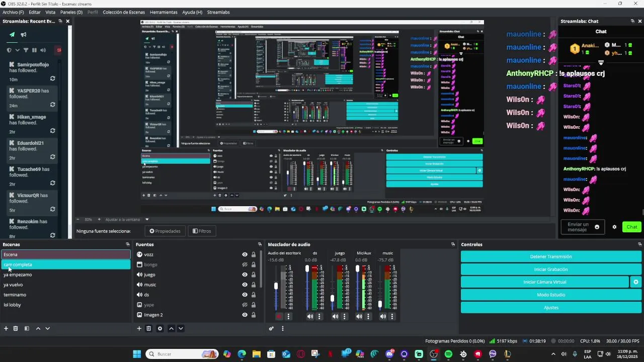Open Ajustes from Controles

tap(551, 307)
